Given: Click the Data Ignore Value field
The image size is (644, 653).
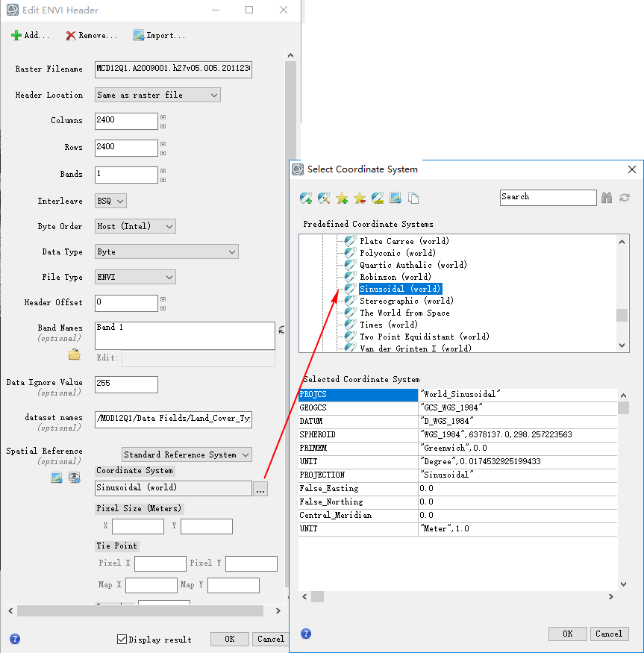Looking at the screenshot, I should click(126, 384).
